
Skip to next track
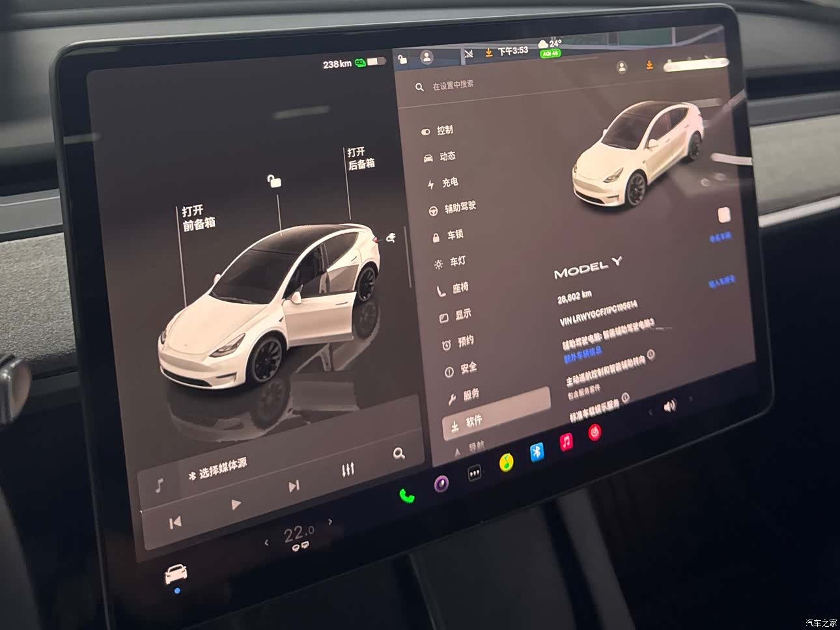pyautogui.click(x=294, y=486)
